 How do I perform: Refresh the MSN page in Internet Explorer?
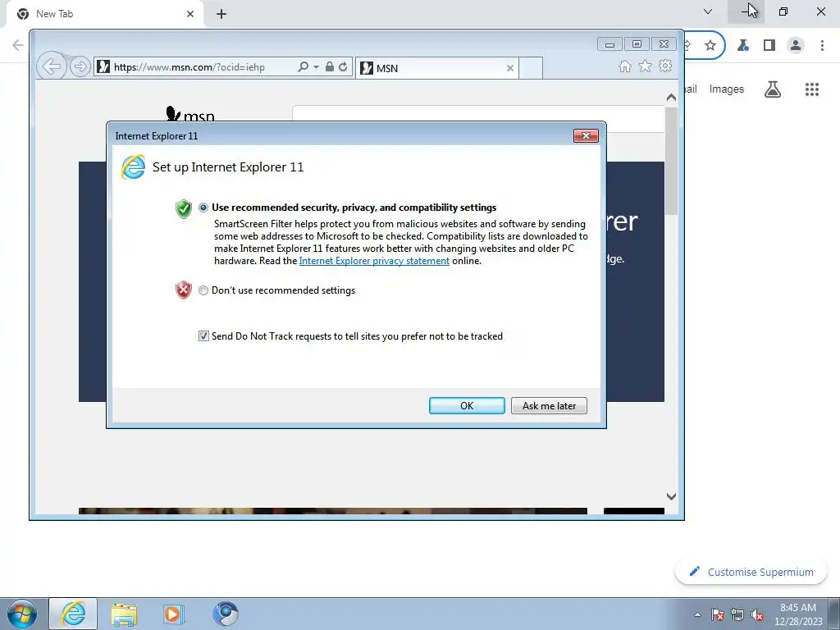[x=343, y=67]
